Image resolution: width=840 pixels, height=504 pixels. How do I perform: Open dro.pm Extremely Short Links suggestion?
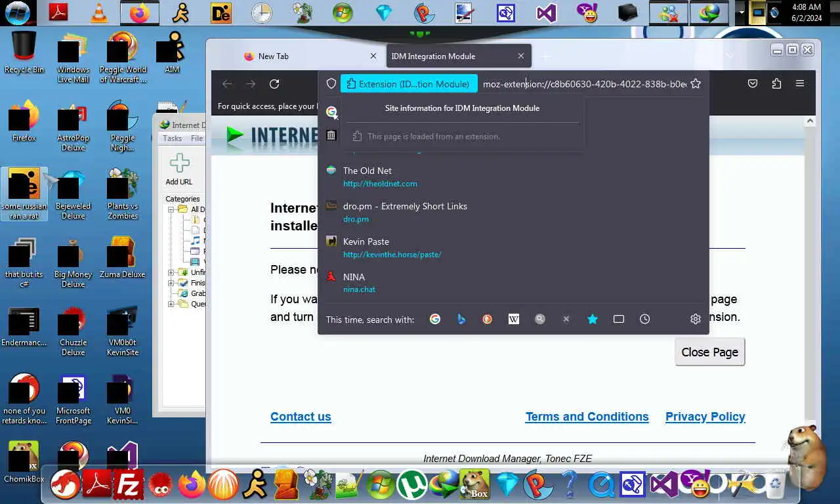pyautogui.click(x=513, y=213)
